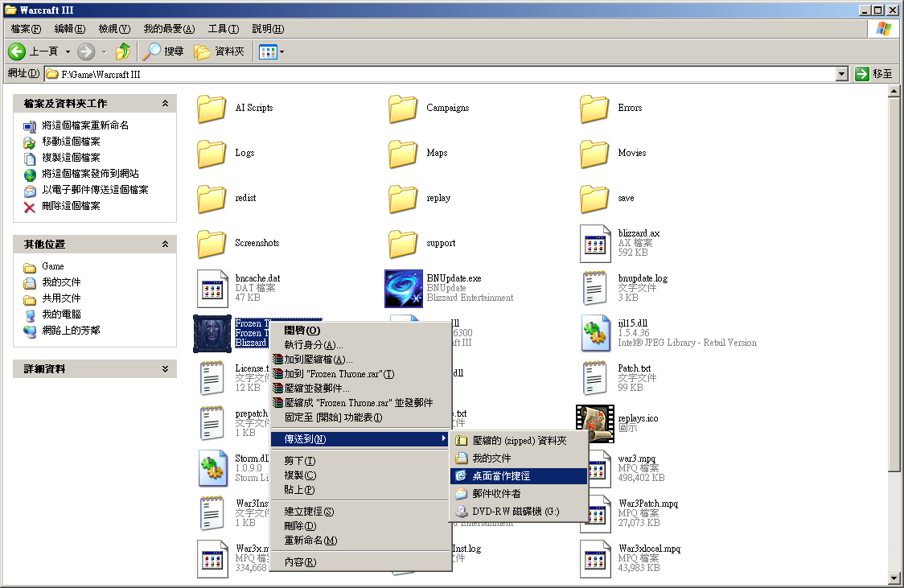Click the BNUpdate.exe swirl icon
Screen dimensions: 904x588
[404, 288]
